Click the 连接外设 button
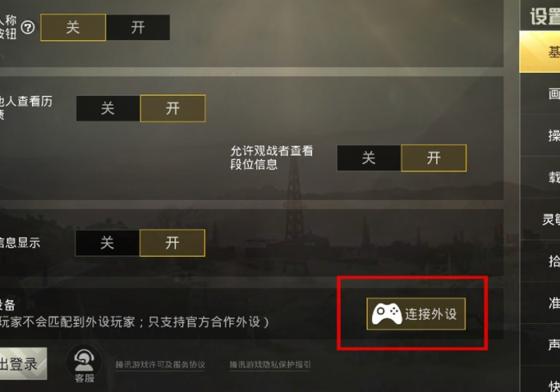The image size is (560, 392). tap(416, 314)
